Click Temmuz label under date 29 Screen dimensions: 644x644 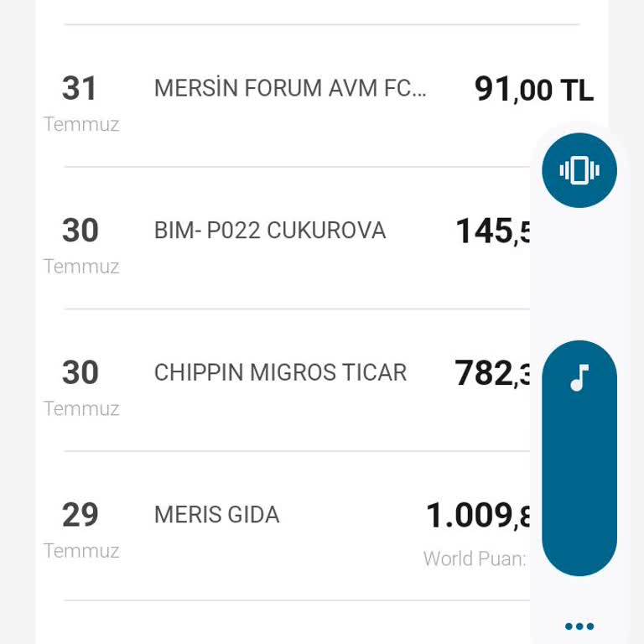81,551
